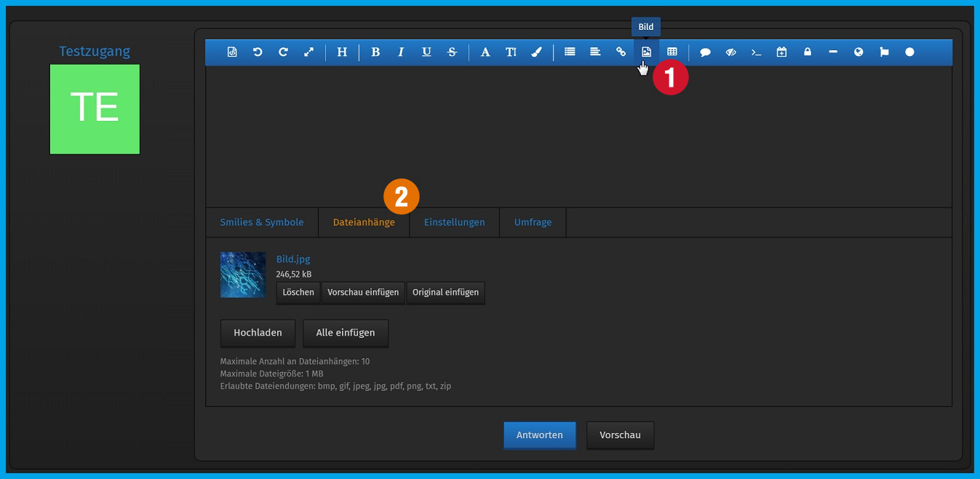Open the heading H dropdown
This screenshot has height=479, width=980.
(x=342, y=52)
